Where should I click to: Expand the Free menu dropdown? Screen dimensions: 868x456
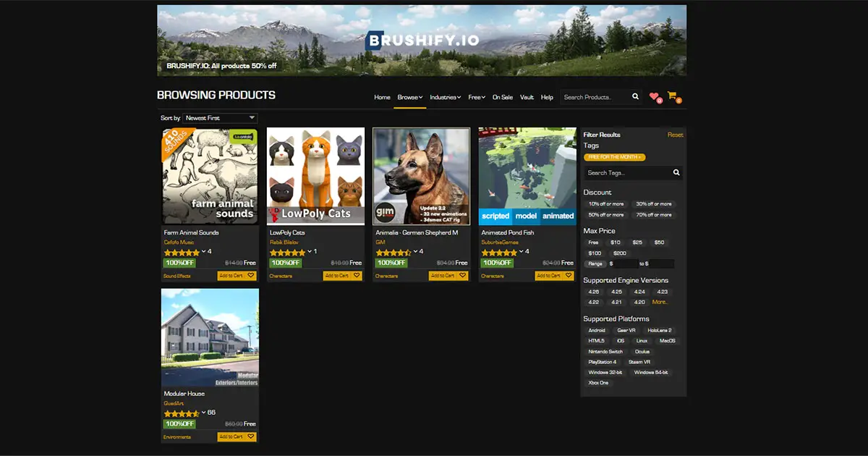[x=477, y=97]
